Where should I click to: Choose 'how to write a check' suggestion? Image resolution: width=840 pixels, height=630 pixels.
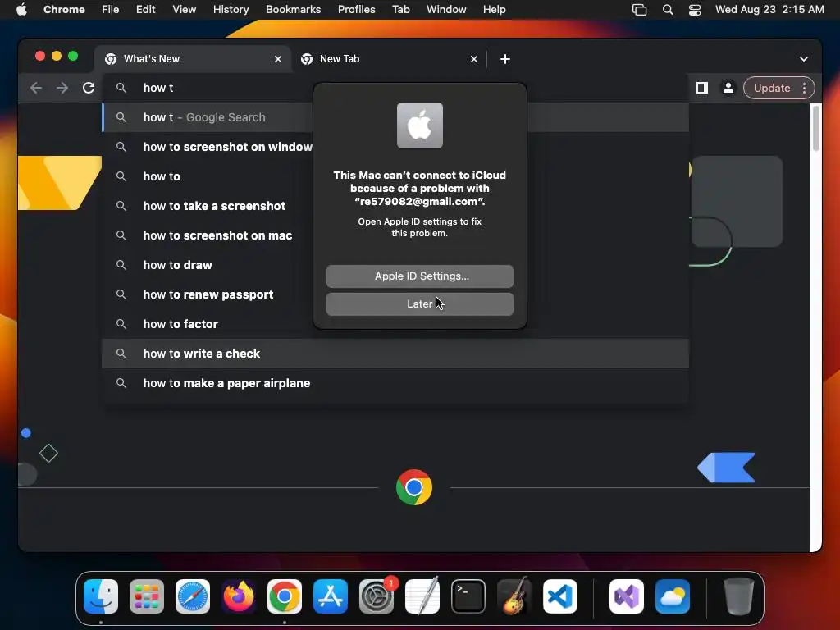pyautogui.click(x=395, y=354)
